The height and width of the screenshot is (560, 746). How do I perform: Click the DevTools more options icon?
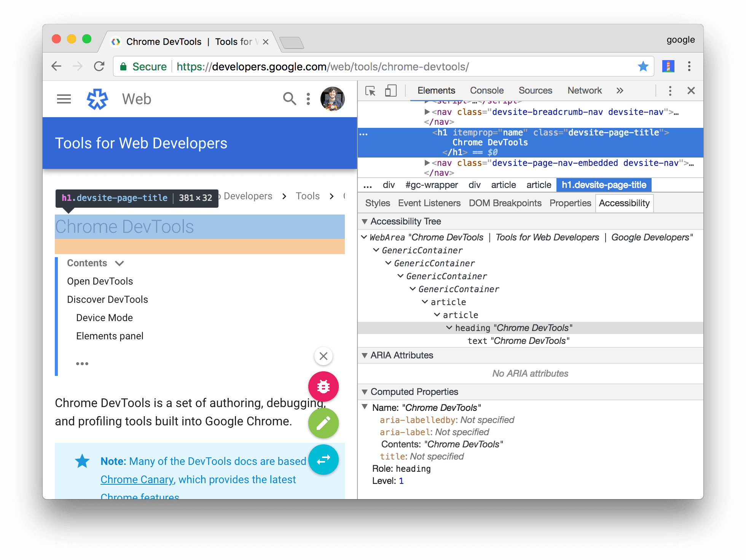(x=670, y=91)
